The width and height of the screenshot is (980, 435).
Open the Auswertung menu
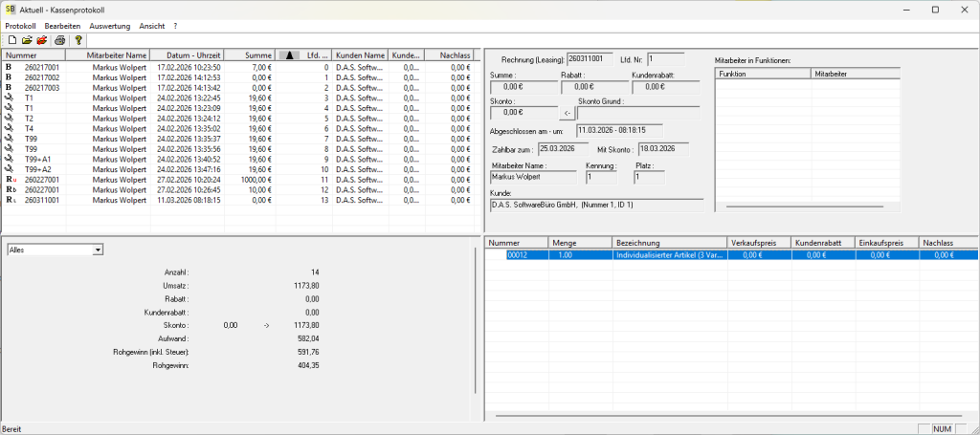click(110, 25)
